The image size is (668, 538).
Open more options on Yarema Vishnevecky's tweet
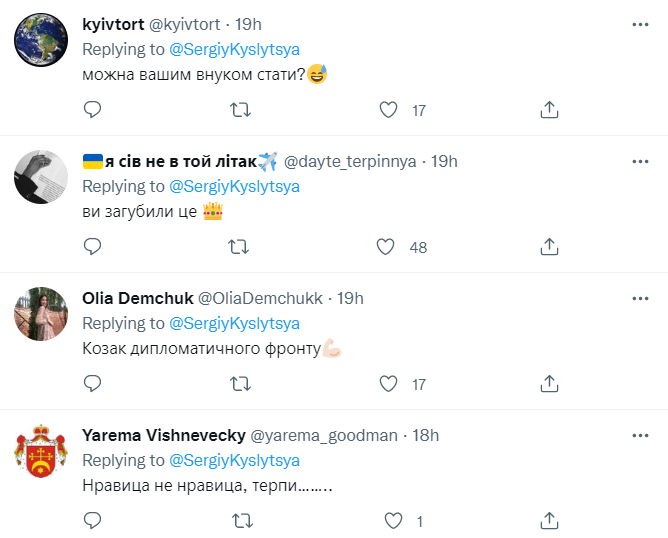640,435
